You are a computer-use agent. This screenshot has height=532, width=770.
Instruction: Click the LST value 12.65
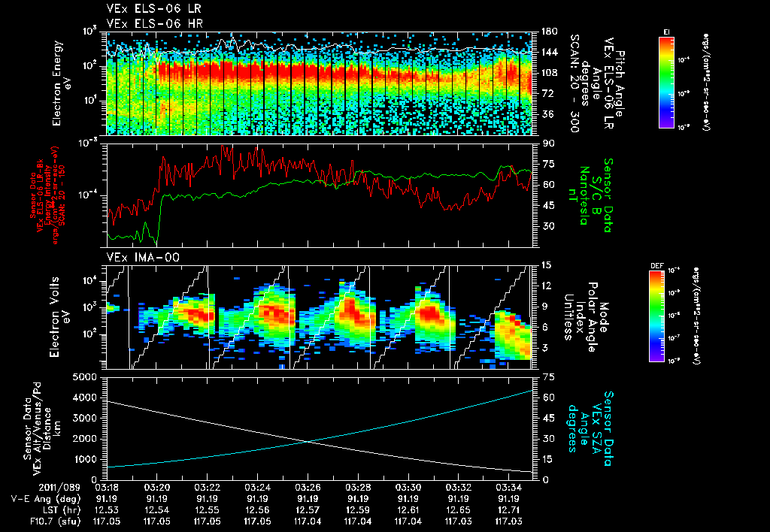pos(458,510)
